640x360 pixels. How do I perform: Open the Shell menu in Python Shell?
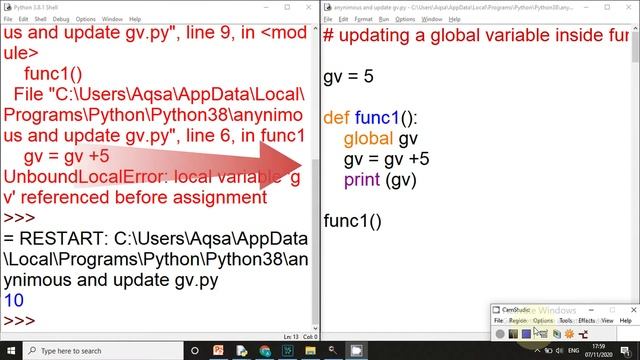(x=40, y=19)
